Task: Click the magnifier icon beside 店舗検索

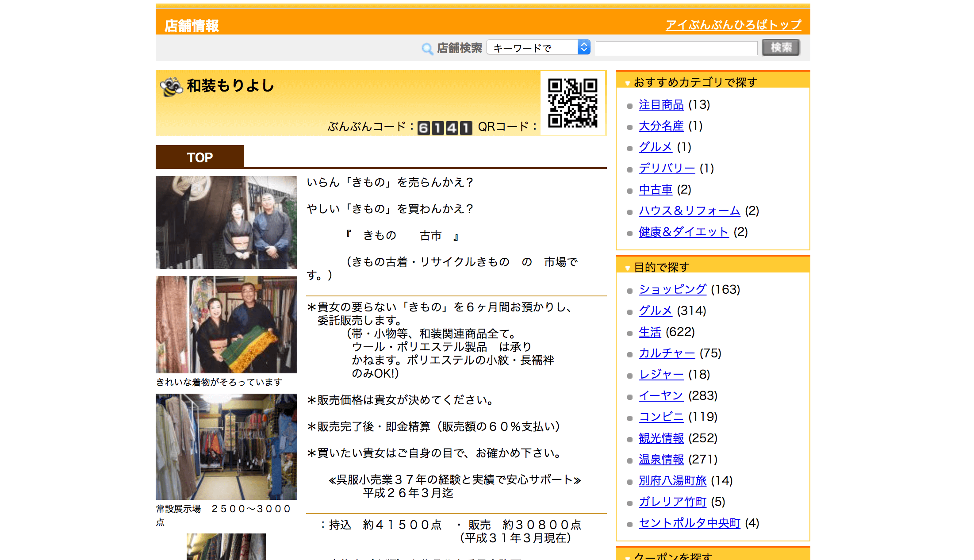Action: click(x=427, y=48)
